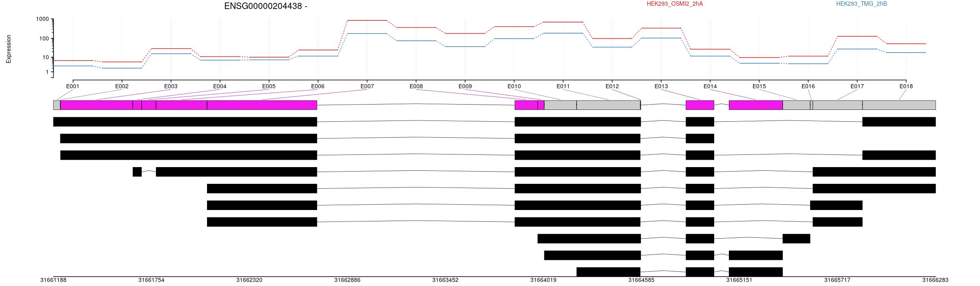Click the exon label E001
The width and height of the screenshot is (980, 286).
click(x=73, y=86)
